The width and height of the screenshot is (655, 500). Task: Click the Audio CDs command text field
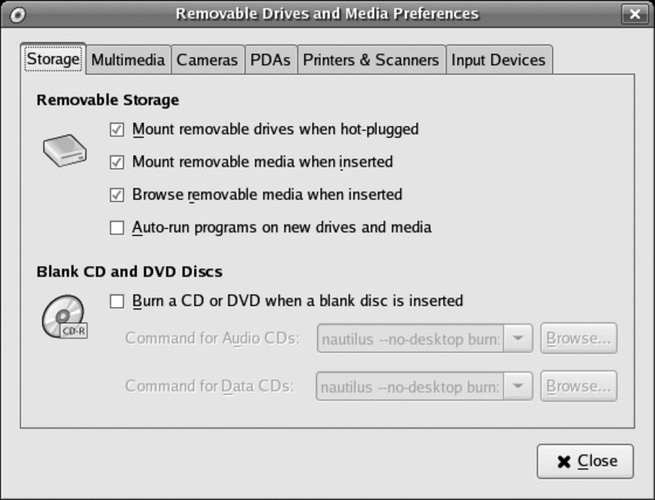(410, 339)
